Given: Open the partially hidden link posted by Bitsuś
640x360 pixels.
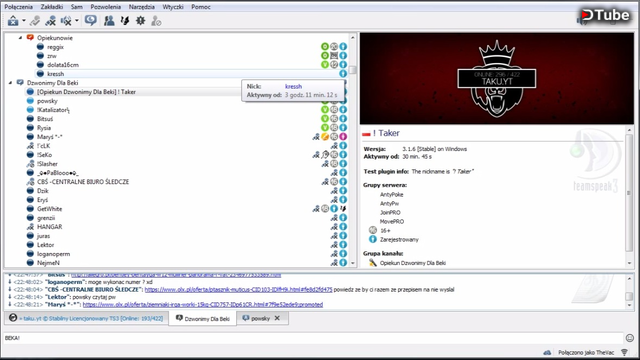Looking at the screenshot, I should (176, 275).
